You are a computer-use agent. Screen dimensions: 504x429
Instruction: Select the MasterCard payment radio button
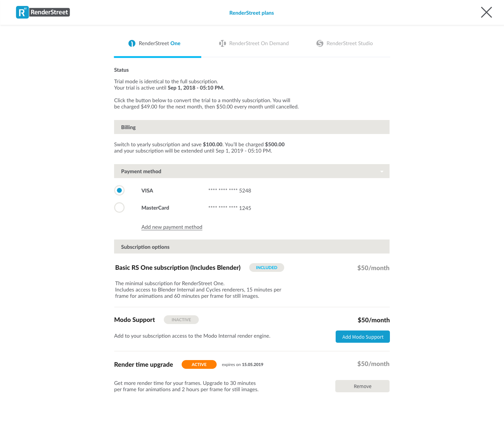(x=119, y=208)
